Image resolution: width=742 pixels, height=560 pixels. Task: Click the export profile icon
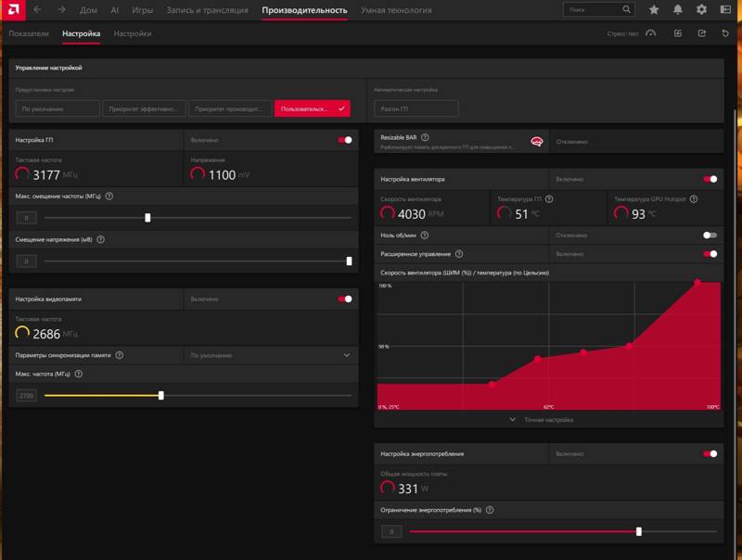702,33
